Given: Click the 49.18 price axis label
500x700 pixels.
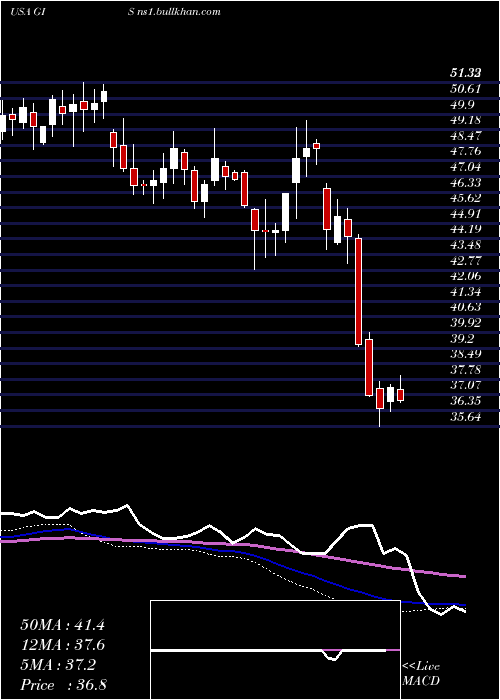Looking at the screenshot, I should point(465,120).
